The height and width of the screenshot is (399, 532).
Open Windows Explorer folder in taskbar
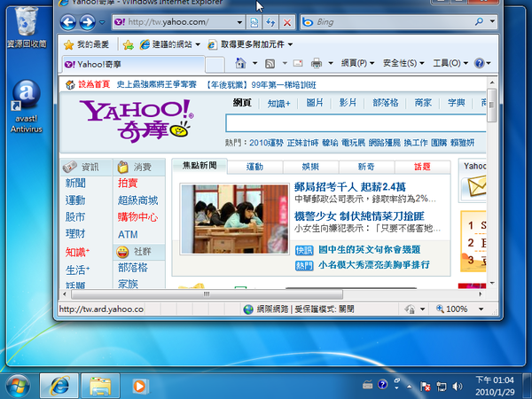99,386
